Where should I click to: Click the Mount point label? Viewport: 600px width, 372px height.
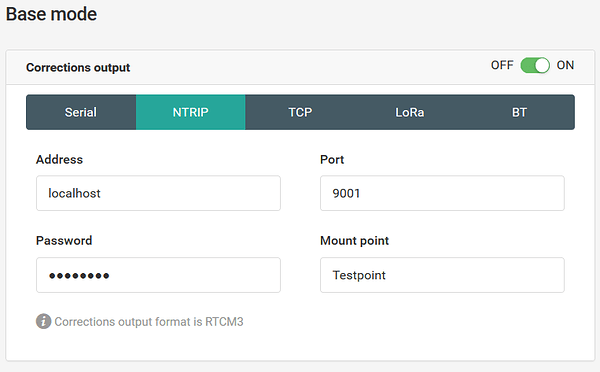pos(354,241)
